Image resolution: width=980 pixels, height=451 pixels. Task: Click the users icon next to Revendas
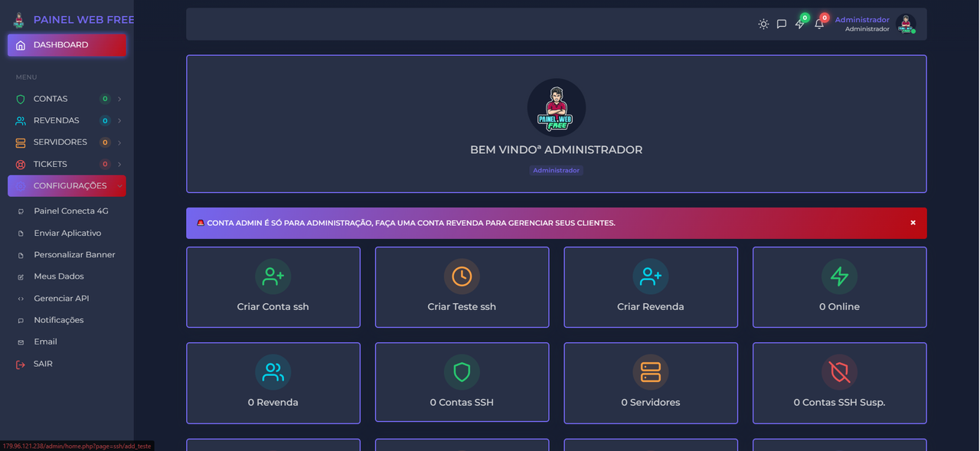click(21, 121)
